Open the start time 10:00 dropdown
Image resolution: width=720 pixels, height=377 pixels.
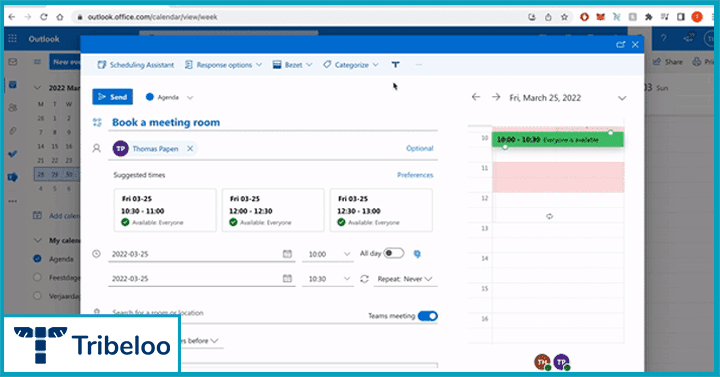328,254
